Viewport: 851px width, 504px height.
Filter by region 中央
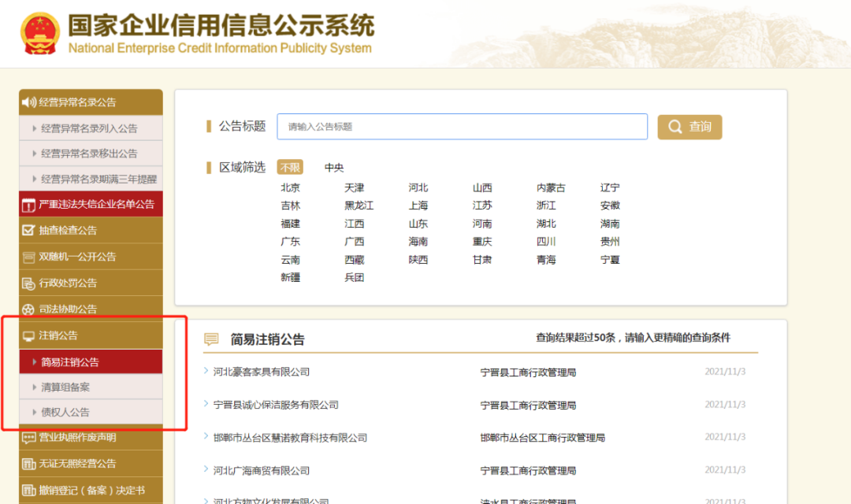click(x=334, y=168)
